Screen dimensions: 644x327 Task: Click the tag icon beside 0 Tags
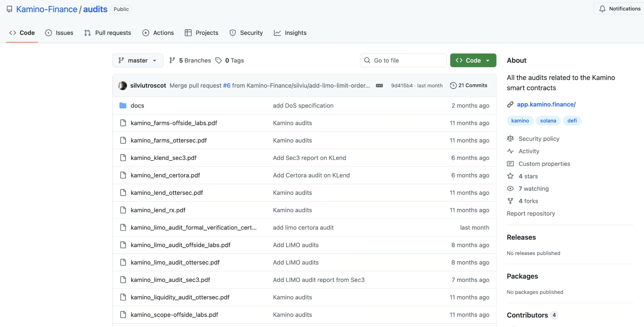pyautogui.click(x=219, y=60)
